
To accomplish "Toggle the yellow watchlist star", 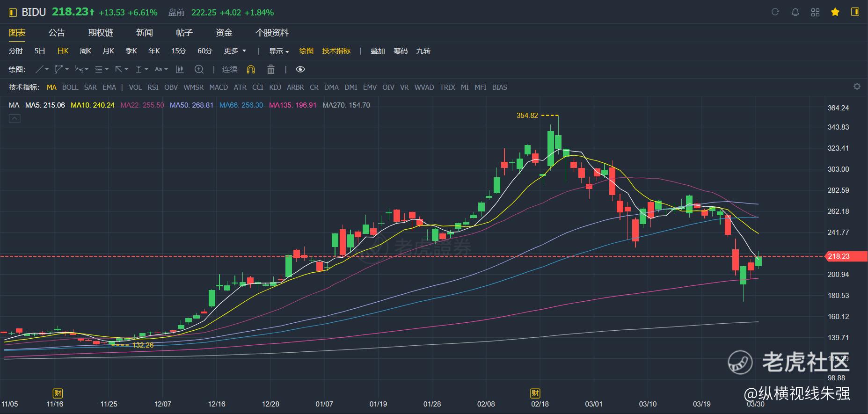I will pos(835,12).
